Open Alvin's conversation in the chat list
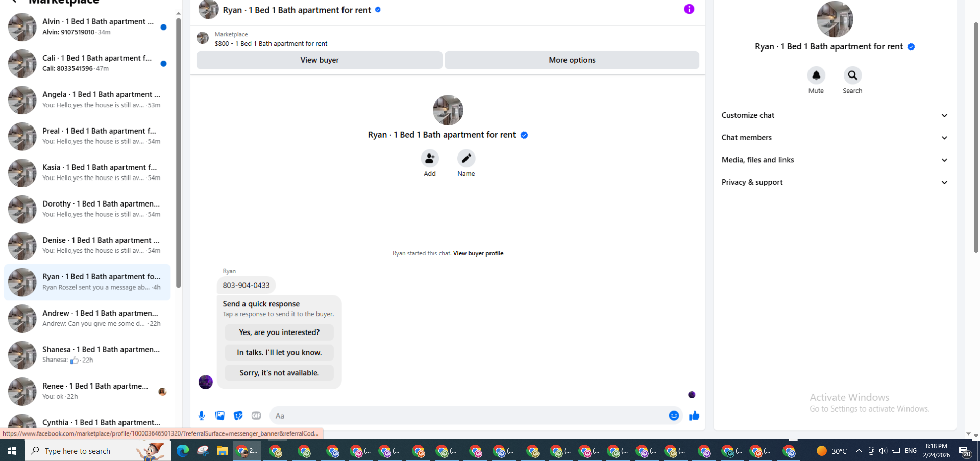The height and width of the screenshot is (461, 980). [x=87, y=27]
